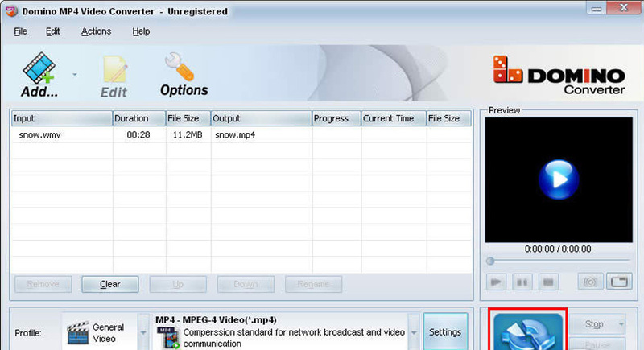644x350 pixels.
Task: Click the preview Stop control button
Action: pos(548,282)
